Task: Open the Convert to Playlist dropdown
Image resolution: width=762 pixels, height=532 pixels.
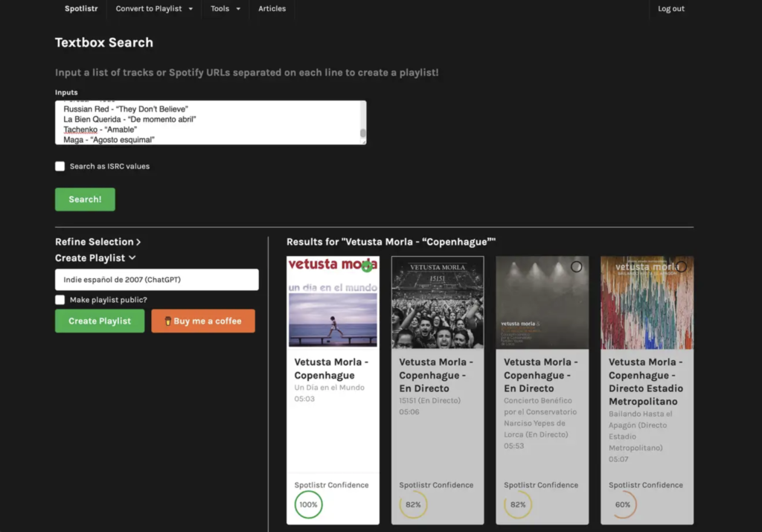Action: click(154, 9)
